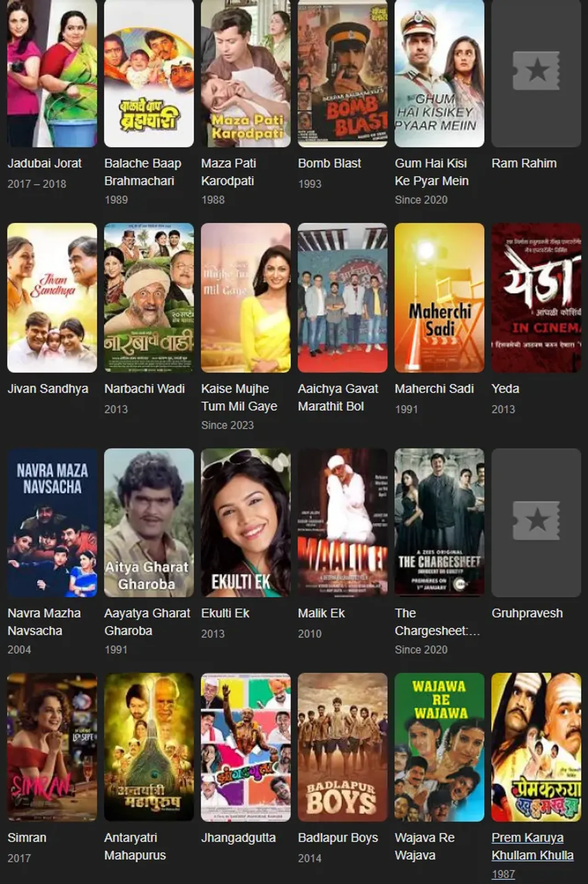Select the Ekulti Ek poster
588x884 pixels.
click(x=246, y=522)
